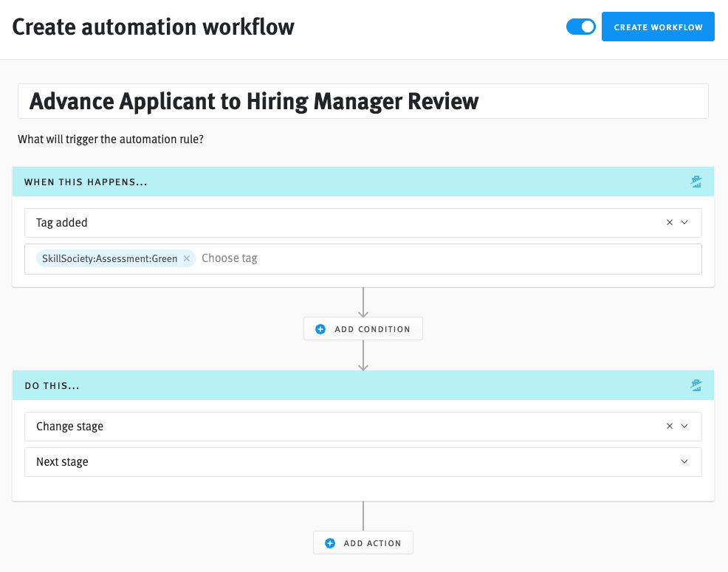Click the ADD CONDITION button
Screen dimensions: 728x572
[x=363, y=328]
